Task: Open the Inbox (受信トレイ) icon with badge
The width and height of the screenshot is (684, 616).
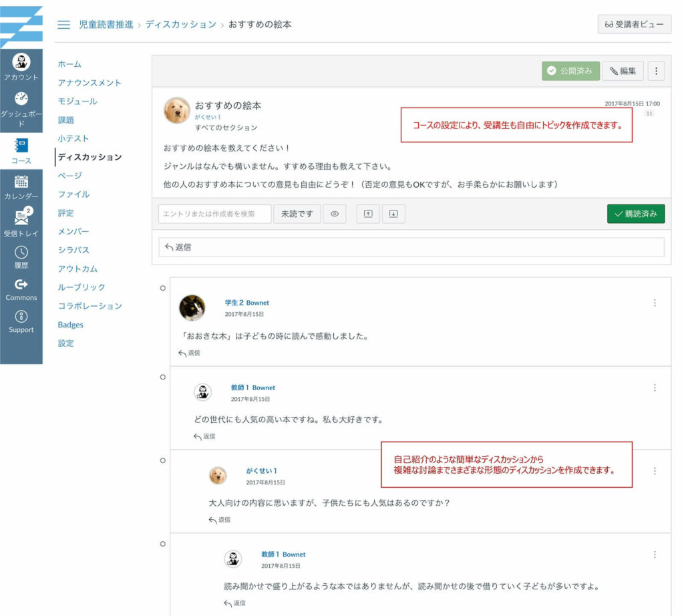Action: (x=21, y=218)
